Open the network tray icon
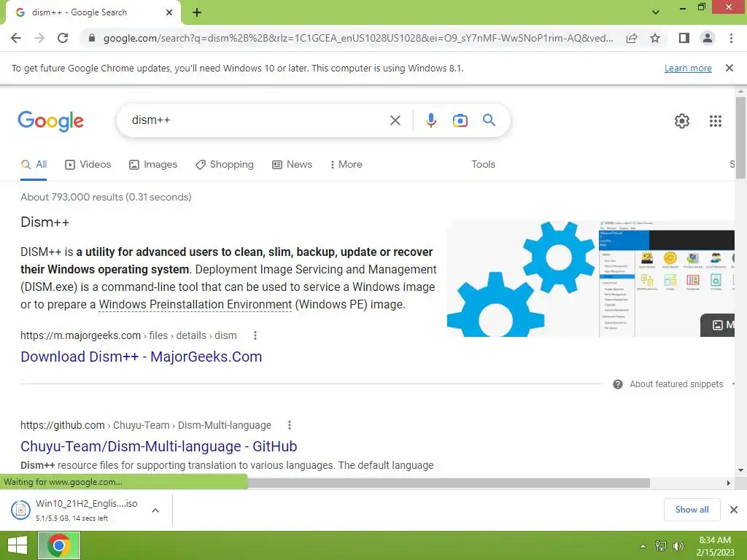 (x=661, y=546)
